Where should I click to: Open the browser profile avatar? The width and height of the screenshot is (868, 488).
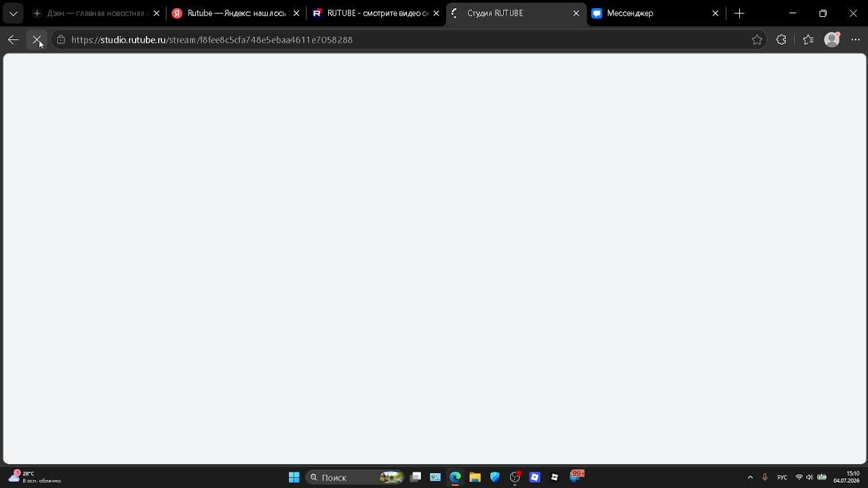pyautogui.click(x=832, y=40)
